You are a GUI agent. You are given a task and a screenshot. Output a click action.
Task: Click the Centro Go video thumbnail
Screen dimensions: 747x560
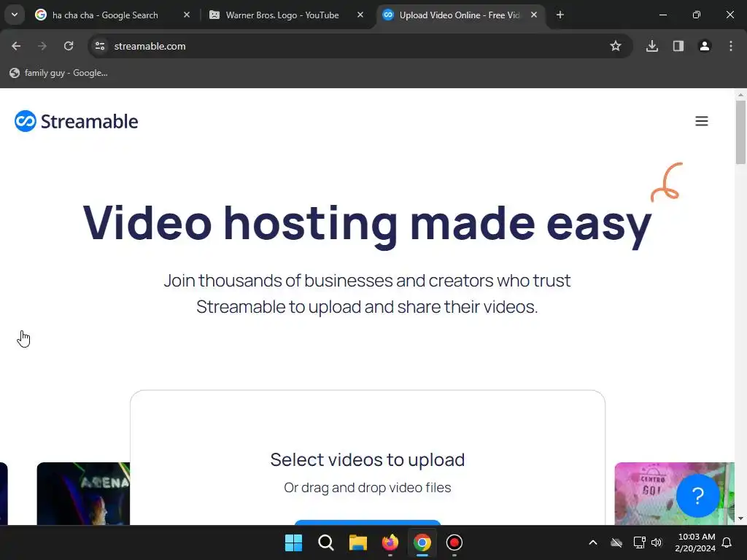click(673, 494)
